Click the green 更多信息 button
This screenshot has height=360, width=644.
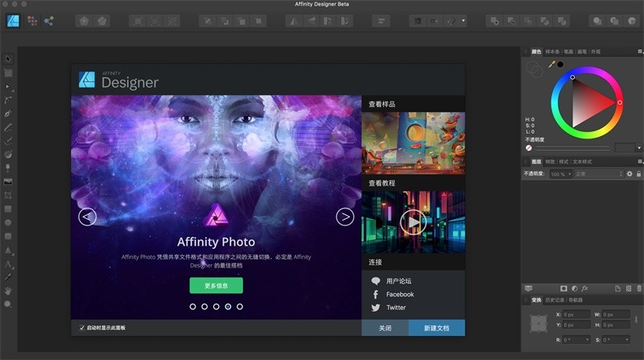[216, 286]
